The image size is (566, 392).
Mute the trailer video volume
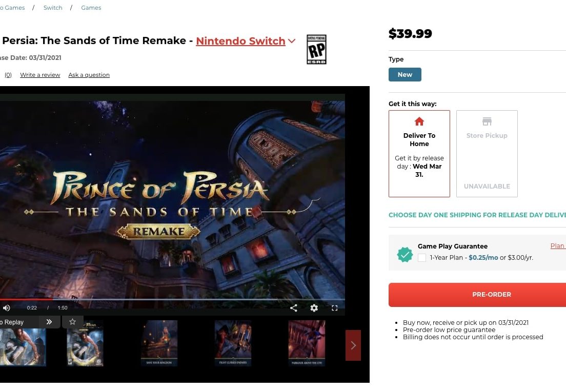tap(7, 308)
